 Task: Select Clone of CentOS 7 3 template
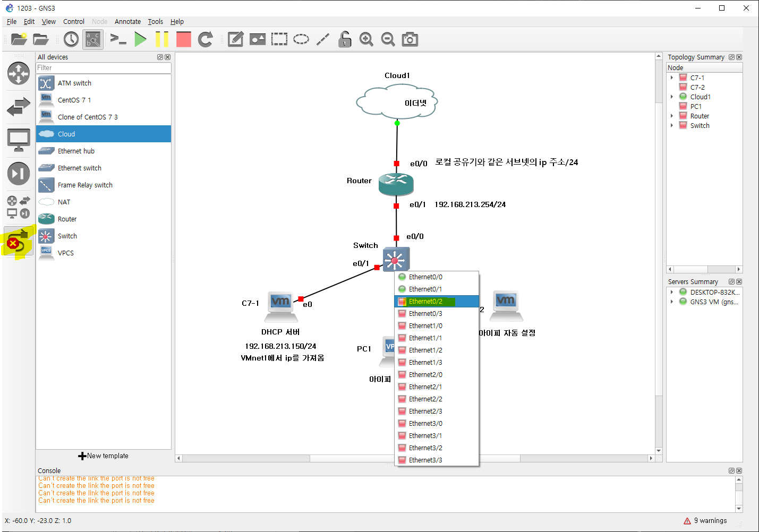(x=104, y=117)
